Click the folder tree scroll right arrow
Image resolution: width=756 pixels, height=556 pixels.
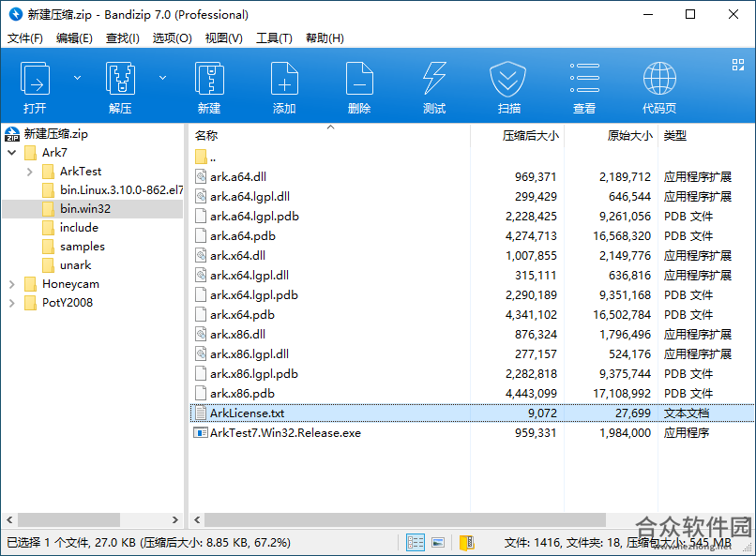pyautogui.click(x=175, y=519)
